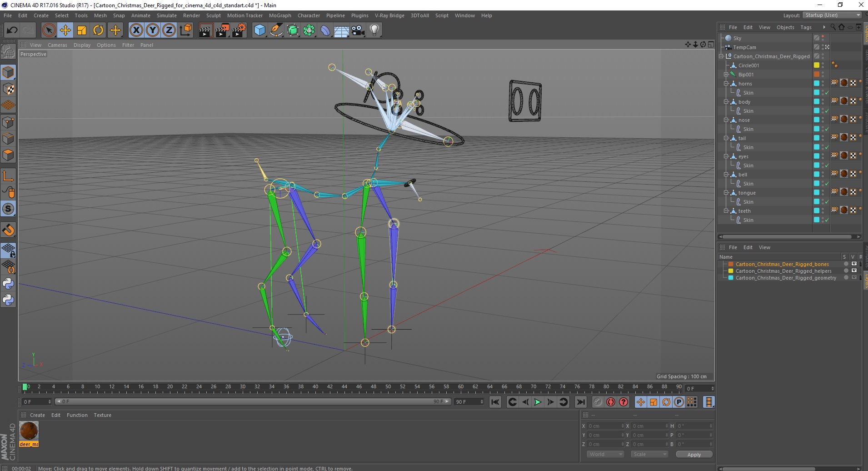The width and height of the screenshot is (868, 471).
Task: Collapse the horns object node
Action: (726, 84)
